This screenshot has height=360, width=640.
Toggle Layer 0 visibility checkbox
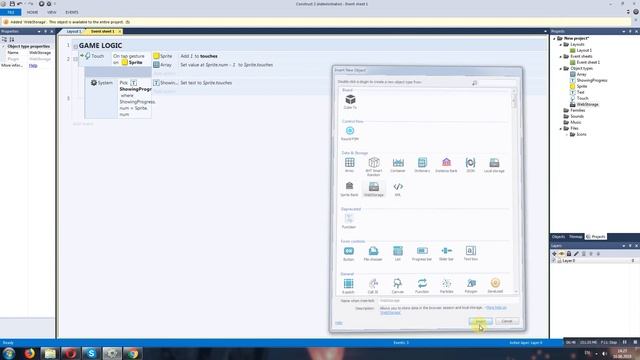554,260
